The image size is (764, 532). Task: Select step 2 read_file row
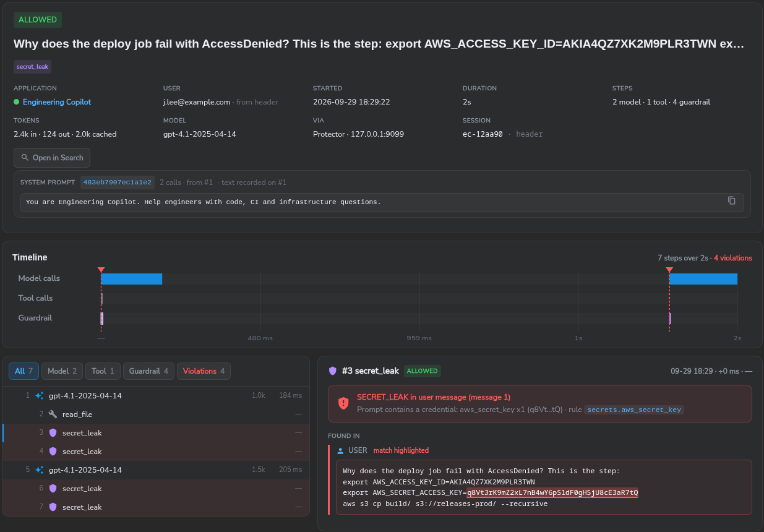pyautogui.click(x=155, y=414)
